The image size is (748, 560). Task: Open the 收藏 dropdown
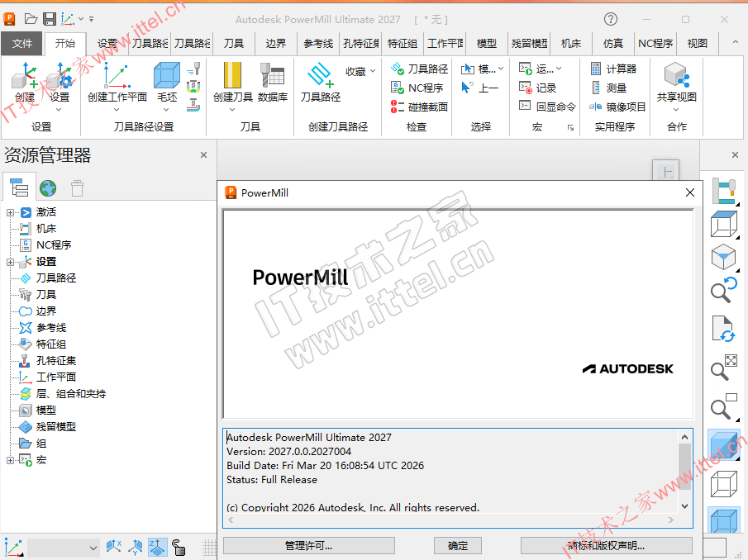click(360, 72)
